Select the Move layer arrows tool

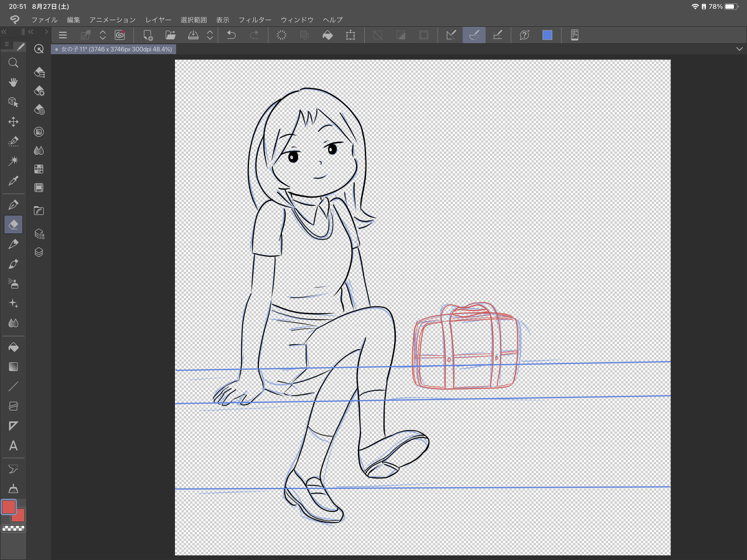click(x=13, y=122)
